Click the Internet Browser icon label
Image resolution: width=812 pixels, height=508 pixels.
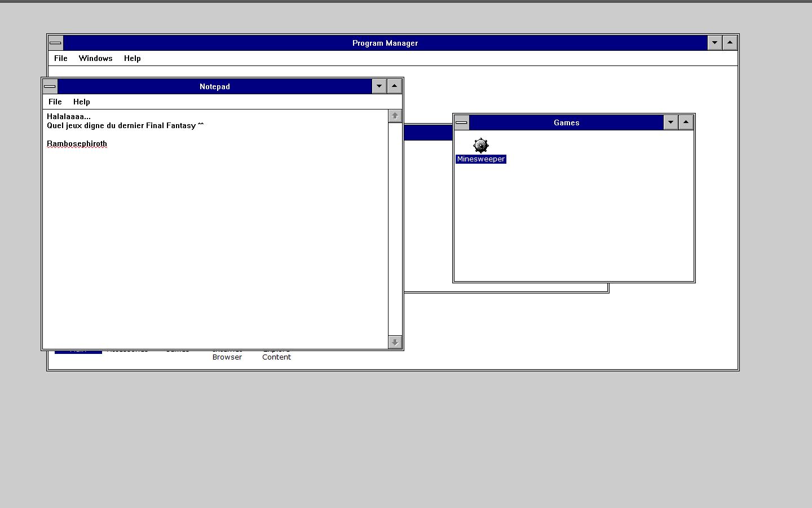click(x=227, y=356)
